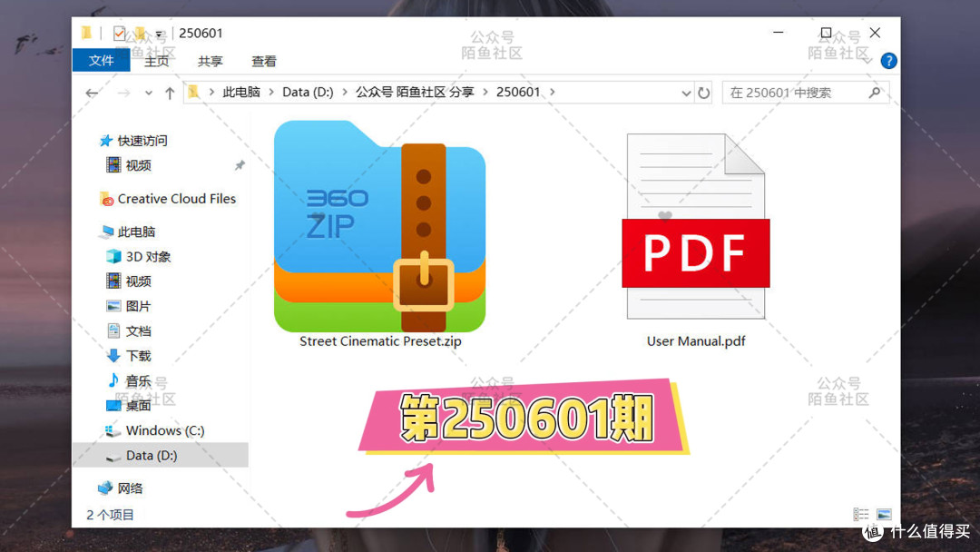This screenshot has height=552, width=980.
Task: Go up one folder level
Action: coord(170,93)
